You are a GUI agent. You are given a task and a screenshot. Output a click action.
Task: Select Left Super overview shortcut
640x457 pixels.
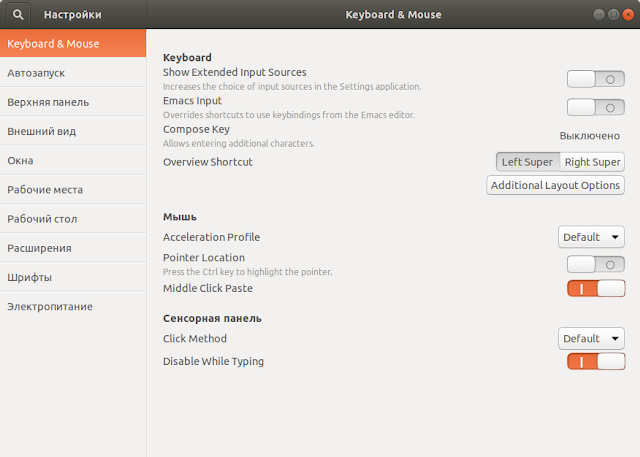527,162
